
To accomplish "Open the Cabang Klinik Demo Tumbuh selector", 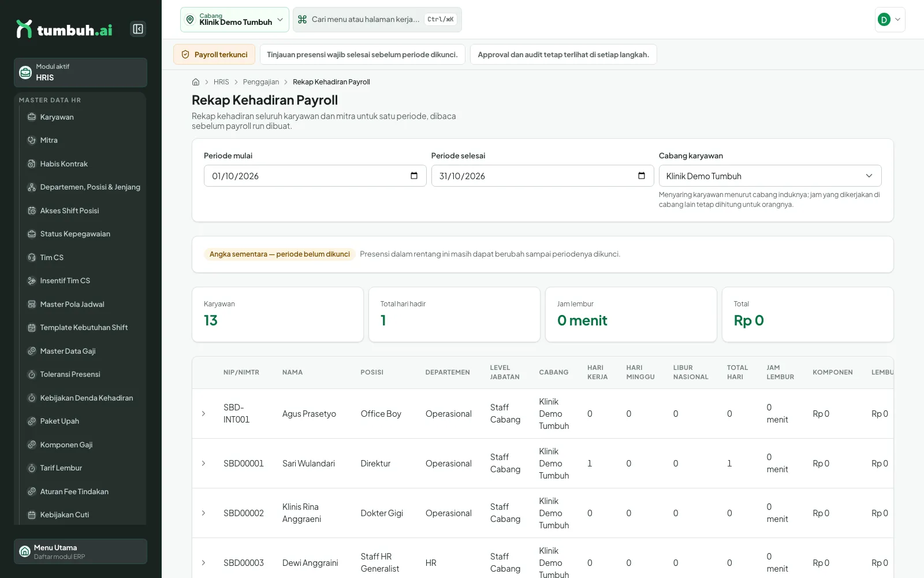I will 234,20.
